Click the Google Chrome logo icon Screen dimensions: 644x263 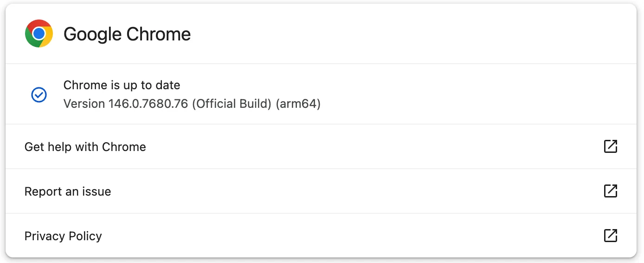39,33
